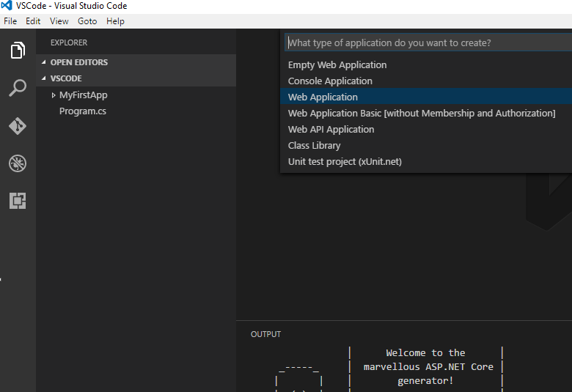
Task: Choose Class Library
Action: click(x=426, y=145)
